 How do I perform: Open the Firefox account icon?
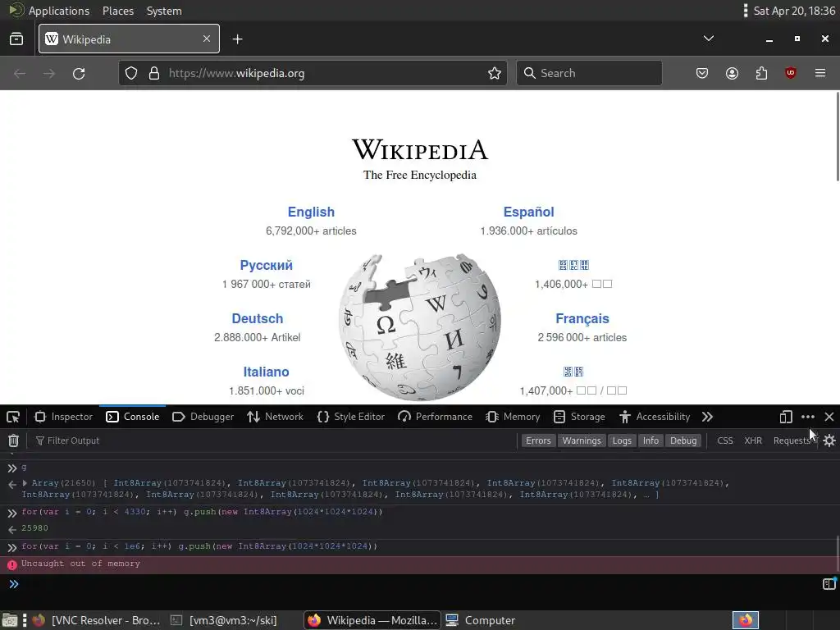[x=732, y=73]
